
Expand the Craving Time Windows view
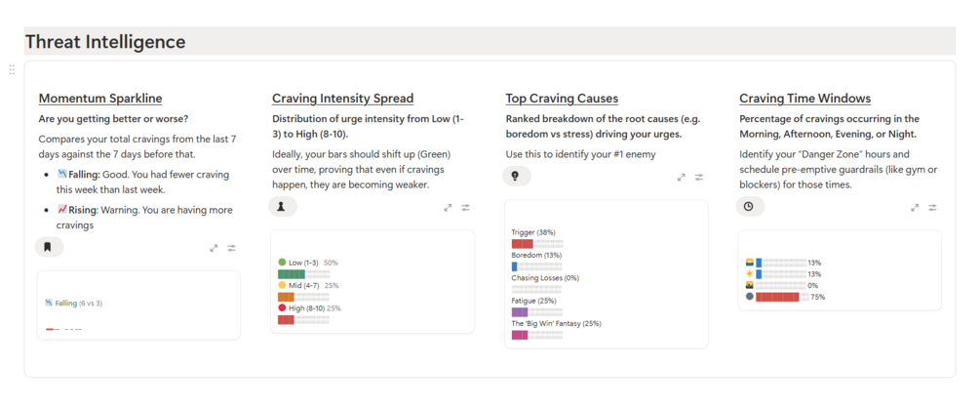tap(915, 208)
